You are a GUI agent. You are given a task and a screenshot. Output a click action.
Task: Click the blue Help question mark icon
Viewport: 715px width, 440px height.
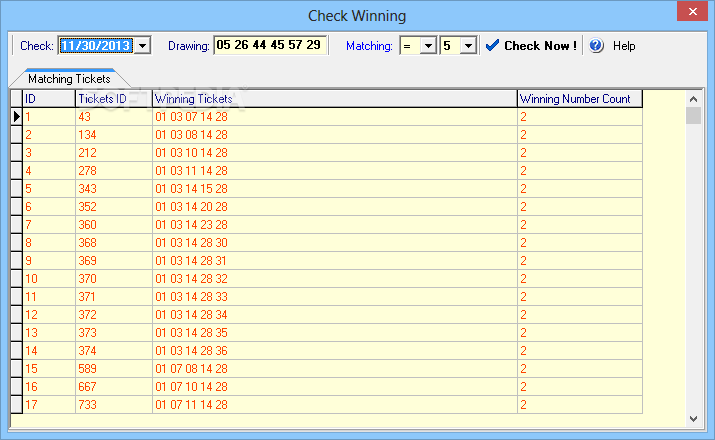coord(596,46)
